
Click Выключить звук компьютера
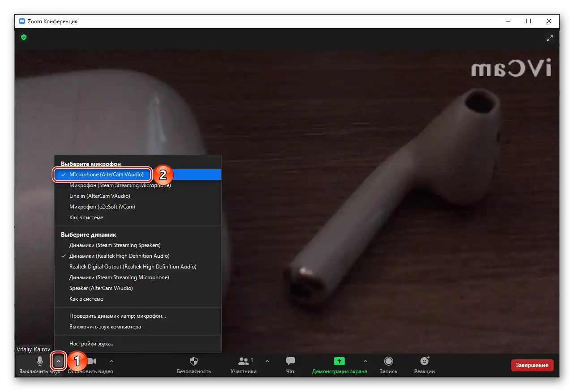138,327
